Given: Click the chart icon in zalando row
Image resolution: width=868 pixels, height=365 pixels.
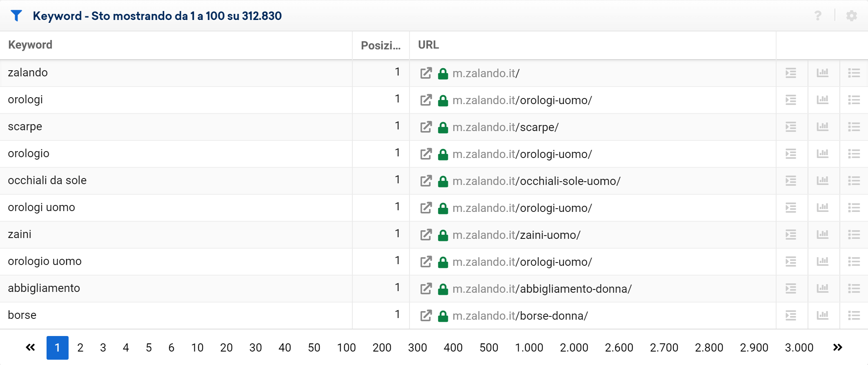Looking at the screenshot, I should click(822, 73).
